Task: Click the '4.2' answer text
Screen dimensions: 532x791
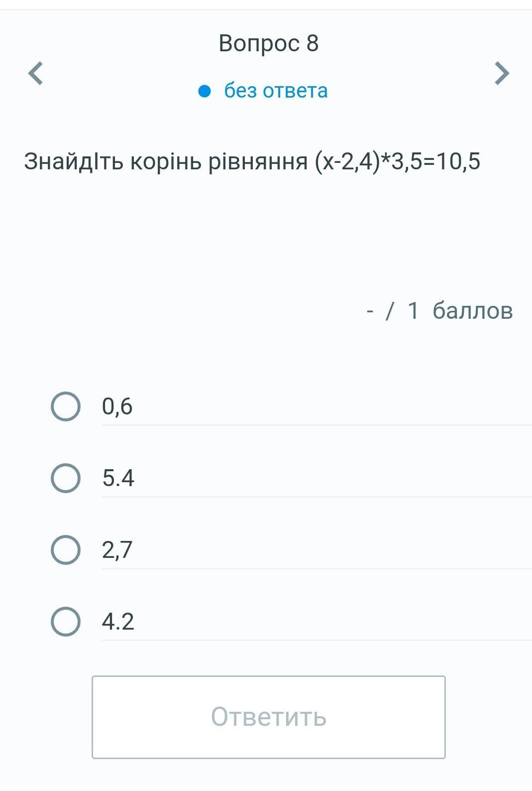Action: coord(118,622)
